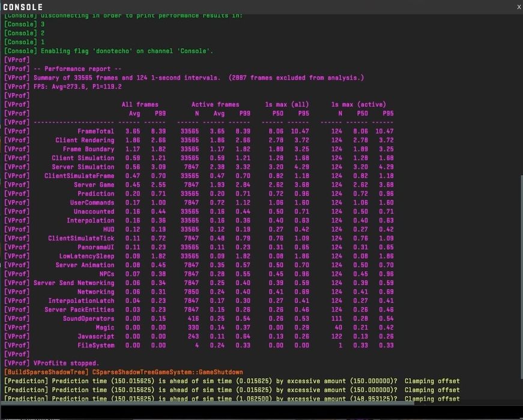Select the Server Simulation row label
Viewport: 523px width, 420px height.
tap(83, 167)
